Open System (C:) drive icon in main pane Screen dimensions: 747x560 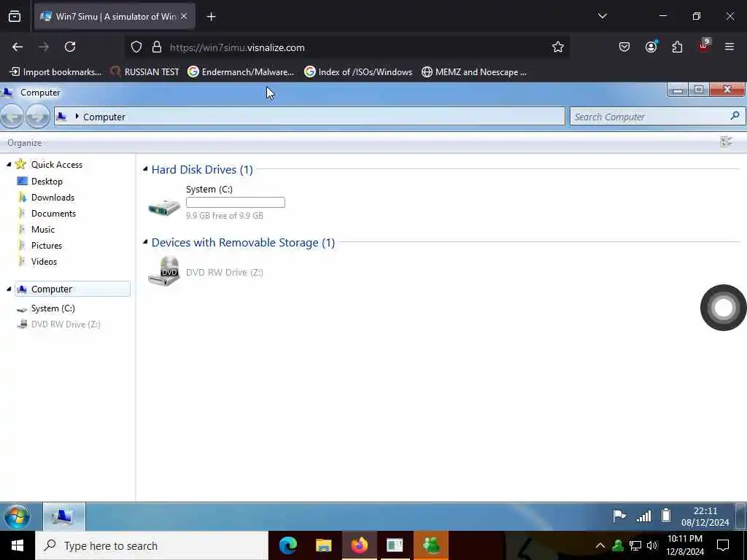(x=164, y=206)
